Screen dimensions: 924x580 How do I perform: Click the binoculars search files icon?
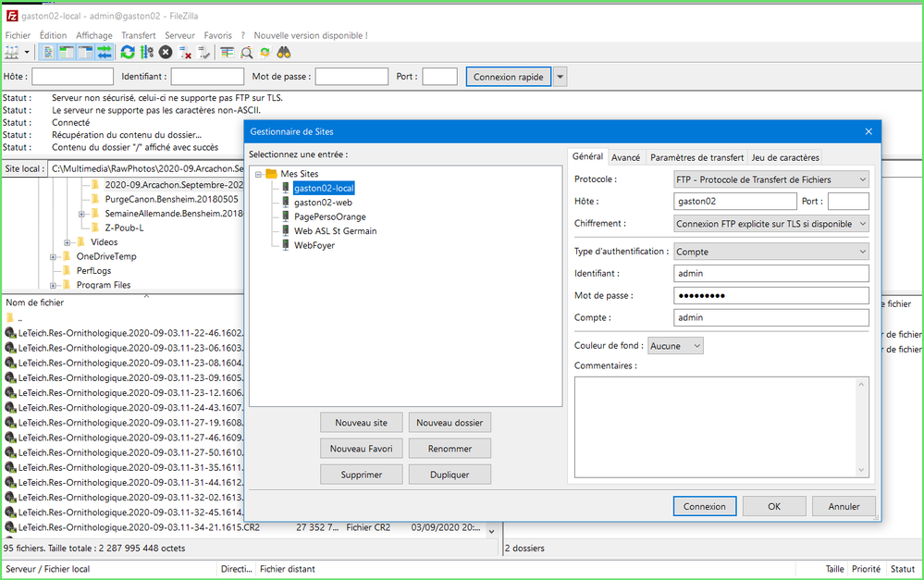pyautogui.click(x=284, y=53)
